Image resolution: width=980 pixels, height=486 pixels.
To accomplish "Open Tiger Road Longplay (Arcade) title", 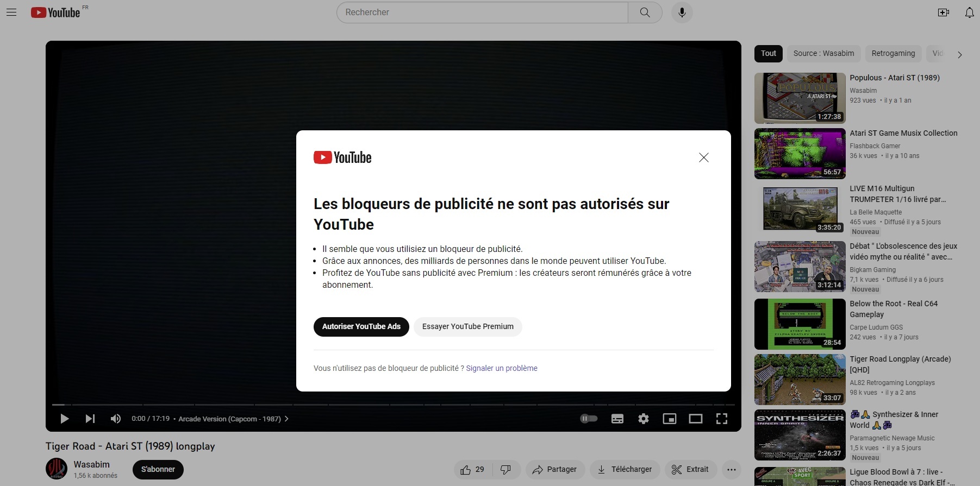I will (x=901, y=364).
